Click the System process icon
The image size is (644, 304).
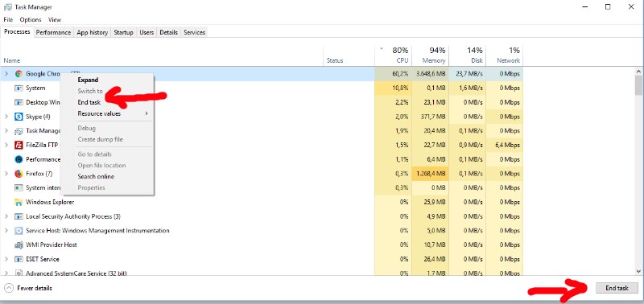(19, 88)
